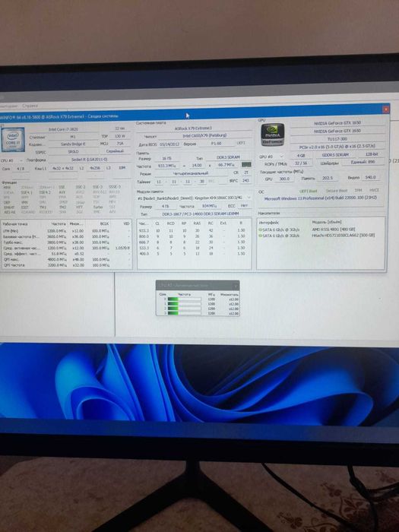Click the DDR3-1867 / PC3-14900 module type field

(200, 214)
